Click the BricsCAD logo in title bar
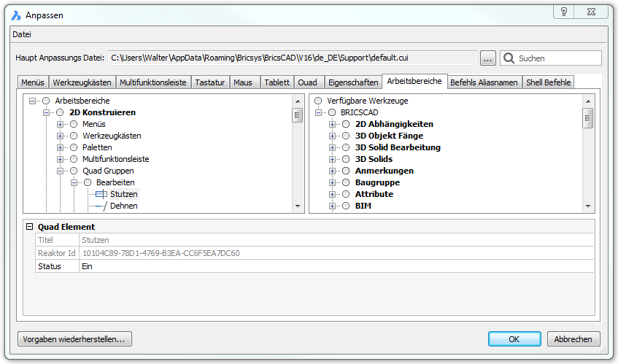This screenshot has width=618, height=364. [16, 15]
